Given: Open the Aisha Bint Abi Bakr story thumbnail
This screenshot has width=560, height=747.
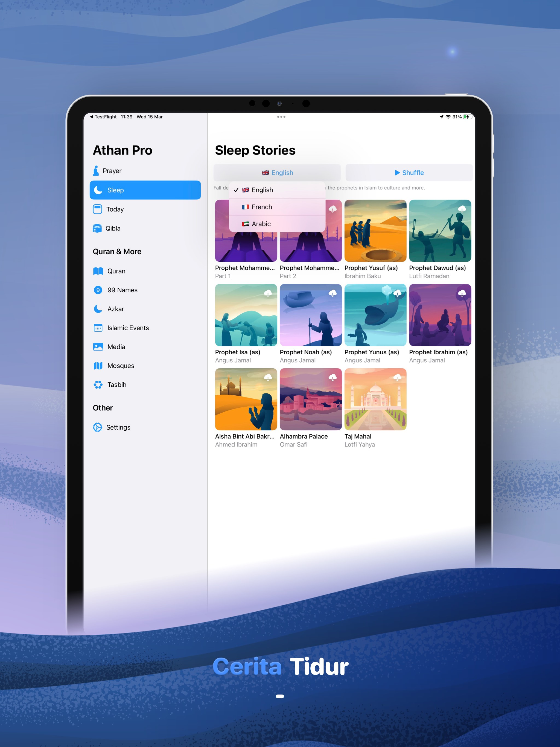Looking at the screenshot, I should point(246,399).
